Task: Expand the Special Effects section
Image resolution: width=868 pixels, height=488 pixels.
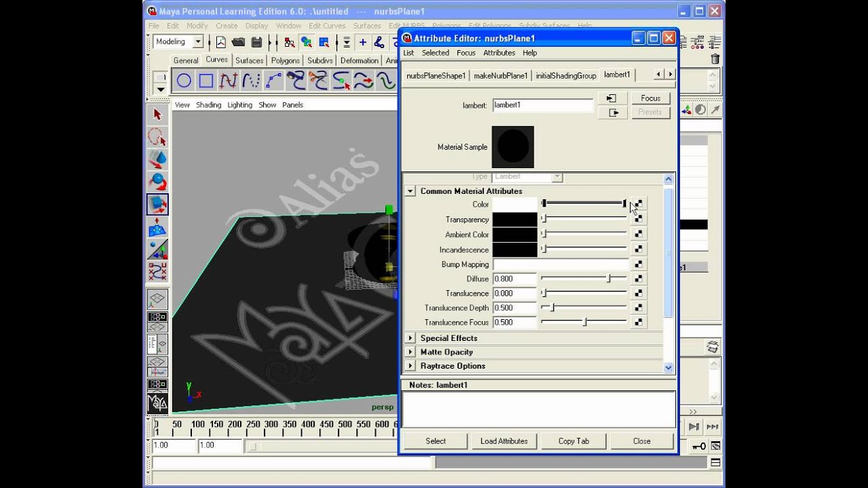Action: click(x=410, y=338)
